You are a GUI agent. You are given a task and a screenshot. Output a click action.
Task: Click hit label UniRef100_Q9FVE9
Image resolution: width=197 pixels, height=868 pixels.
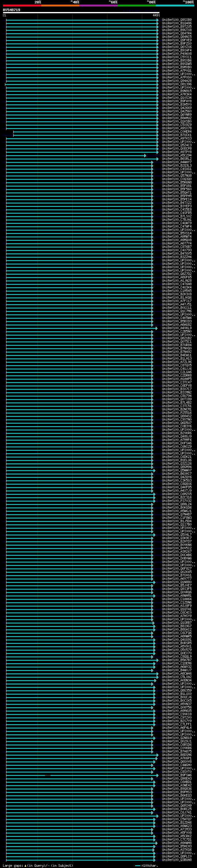pos(177,40)
